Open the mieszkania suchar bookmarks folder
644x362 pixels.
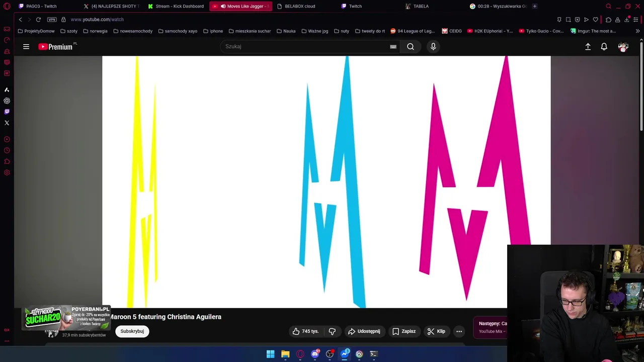pyautogui.click(x=250, y=31)
